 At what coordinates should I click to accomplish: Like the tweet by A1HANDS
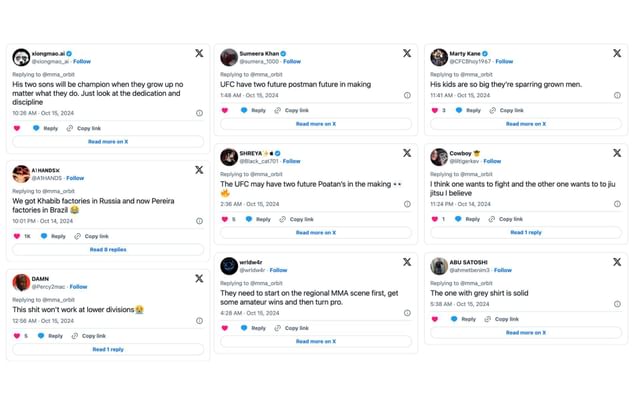pos(16,236)
